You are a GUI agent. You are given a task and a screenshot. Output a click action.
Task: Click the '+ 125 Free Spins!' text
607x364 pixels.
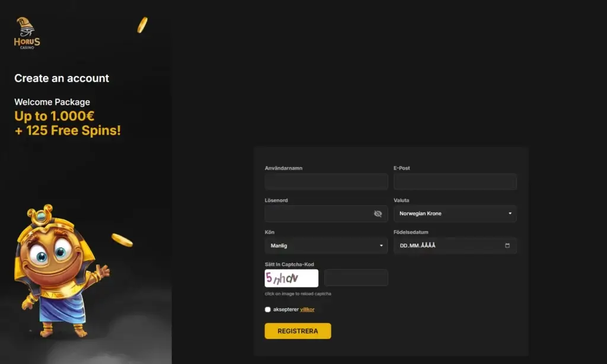pos(68,130)
